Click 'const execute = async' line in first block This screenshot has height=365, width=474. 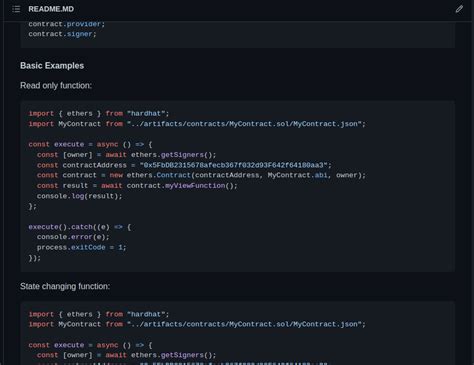point(90,144)
